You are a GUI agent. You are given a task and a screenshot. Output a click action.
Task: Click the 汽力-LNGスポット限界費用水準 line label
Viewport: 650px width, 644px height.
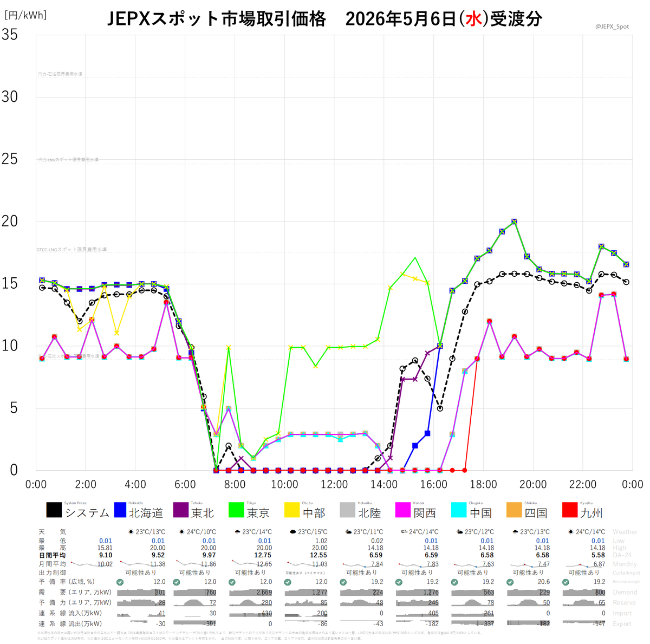pos(68,160)
